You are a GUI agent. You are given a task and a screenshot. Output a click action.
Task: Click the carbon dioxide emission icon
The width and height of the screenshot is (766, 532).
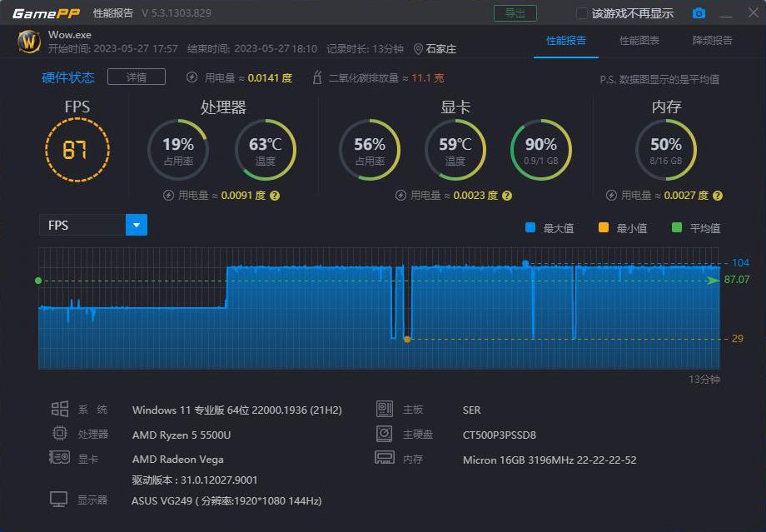pos(317,77)
